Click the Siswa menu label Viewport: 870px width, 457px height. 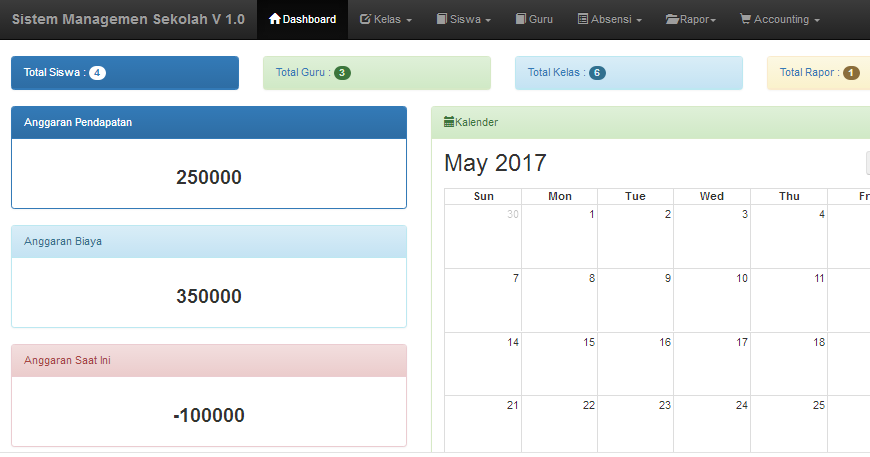(465, 19)
